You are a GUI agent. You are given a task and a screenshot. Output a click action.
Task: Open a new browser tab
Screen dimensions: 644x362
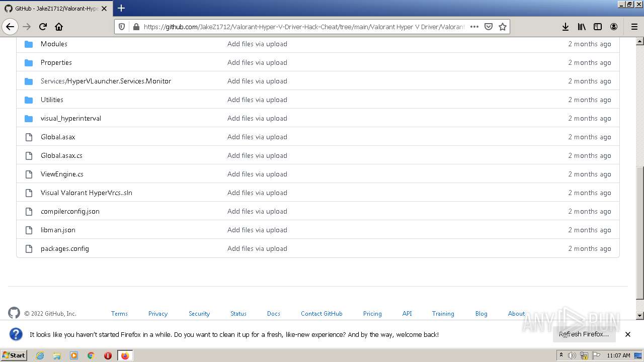pyautogui.click(x=121, y=8)
